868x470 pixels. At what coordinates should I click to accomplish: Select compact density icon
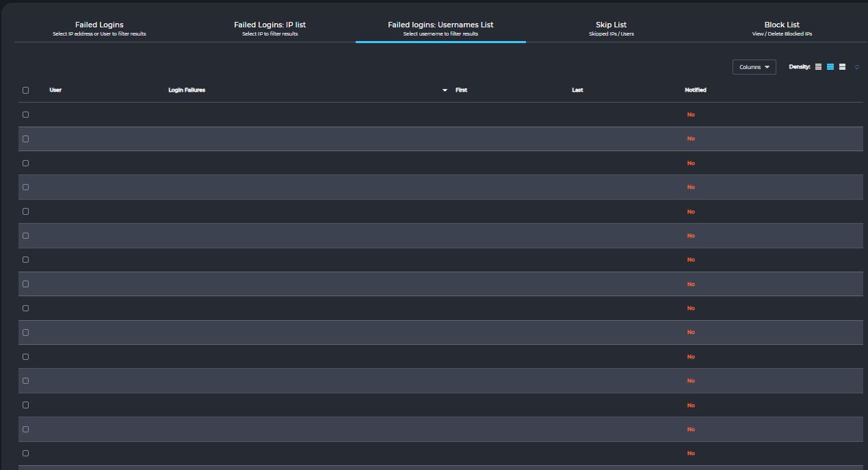[x=818, y=67]
